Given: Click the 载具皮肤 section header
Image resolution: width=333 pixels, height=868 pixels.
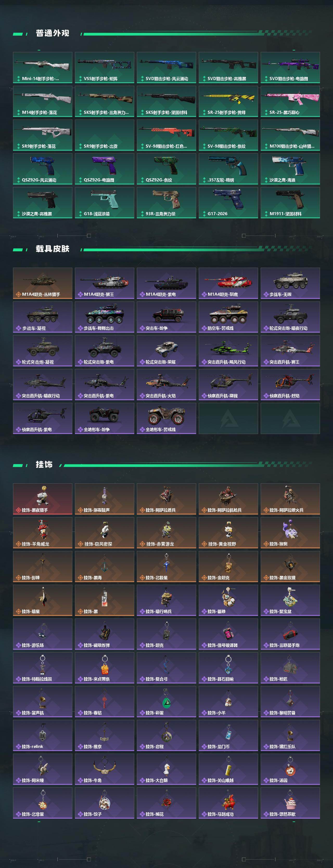Looking at the screenshot, I should click(52, 249).
